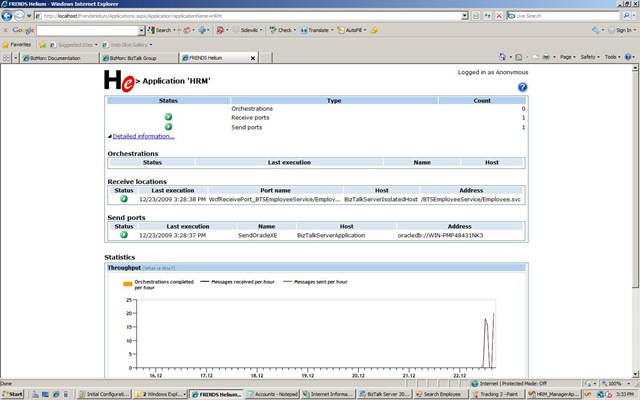
Task: Click the Favorites star icon
Action: 6,44
